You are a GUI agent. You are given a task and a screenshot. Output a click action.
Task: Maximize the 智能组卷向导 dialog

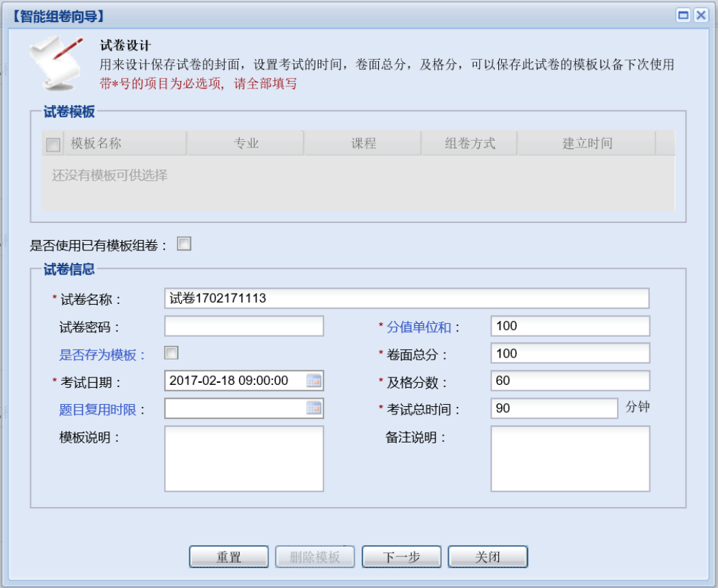pos(683,16)
